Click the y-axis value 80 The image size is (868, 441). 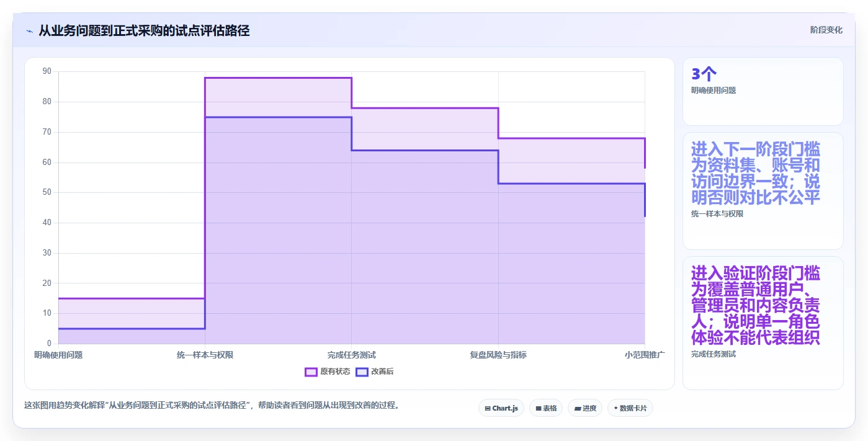tap(47, 102)
